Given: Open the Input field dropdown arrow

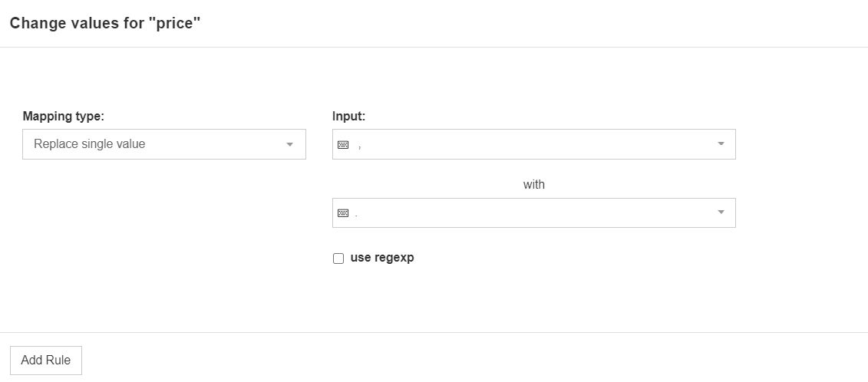Looking at the screenshot, I should click(x=721, y=144).
